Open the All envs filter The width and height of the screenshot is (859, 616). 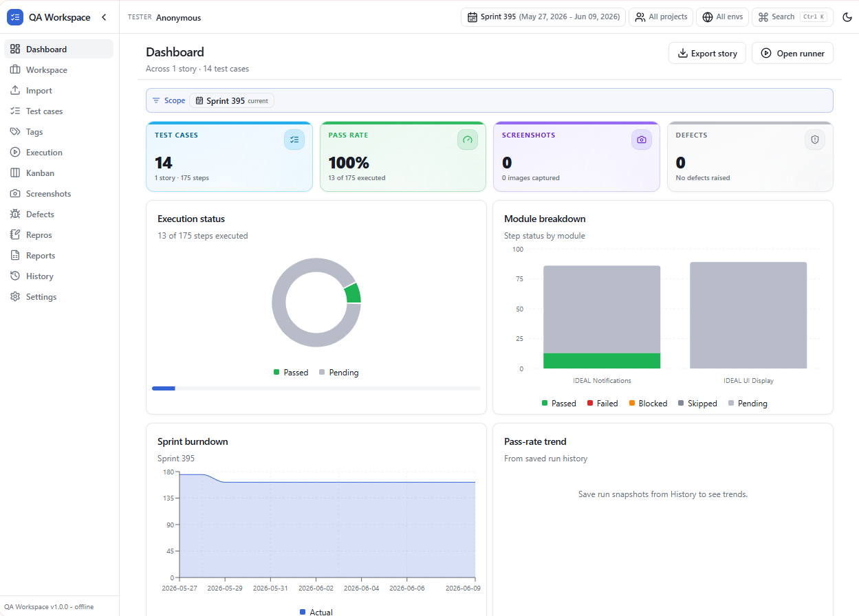pos(722,17)
